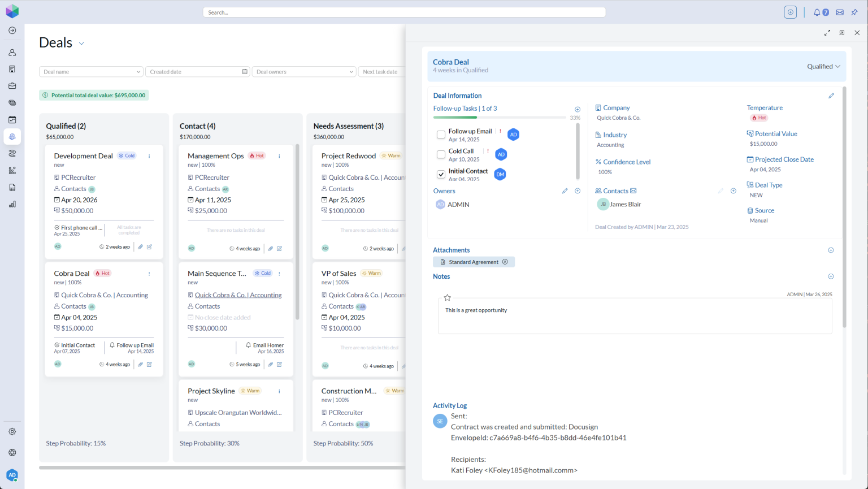Click the quick-add plus icon in top bar
The image size is (868, 489).
(789, 12)
